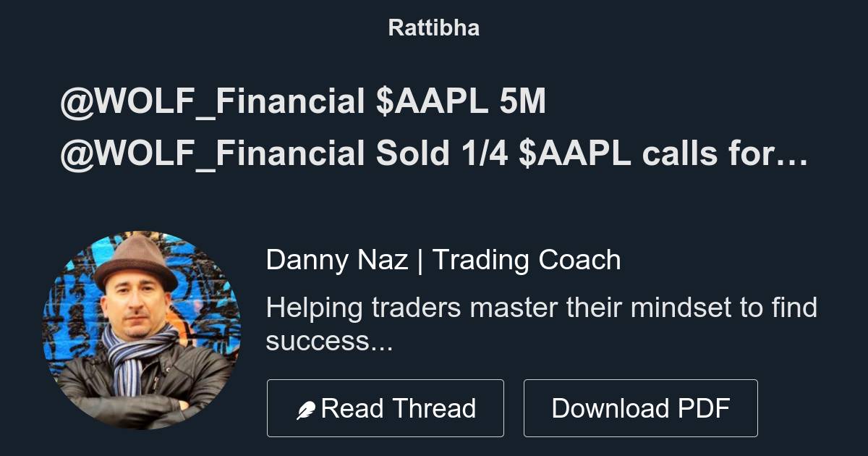Click the Rattibha header to go home
The image size is (868, 456).
[x=433, y=28]
